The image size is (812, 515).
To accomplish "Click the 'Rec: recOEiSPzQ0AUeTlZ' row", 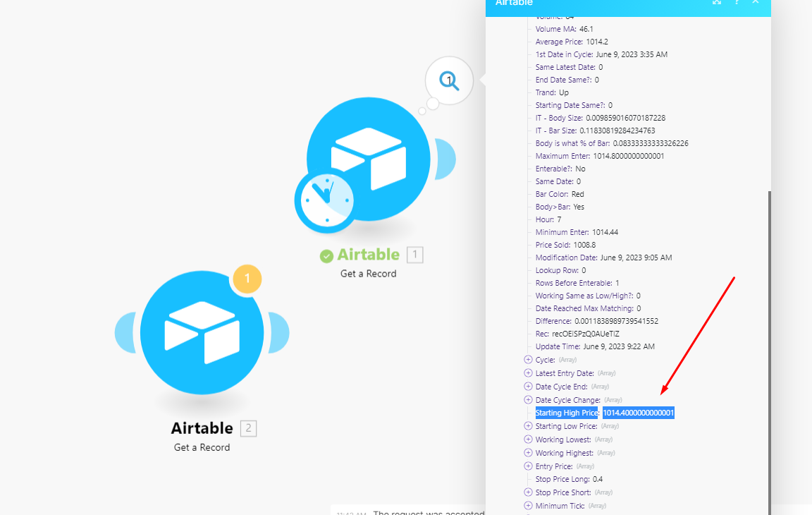I will [577, 334].
